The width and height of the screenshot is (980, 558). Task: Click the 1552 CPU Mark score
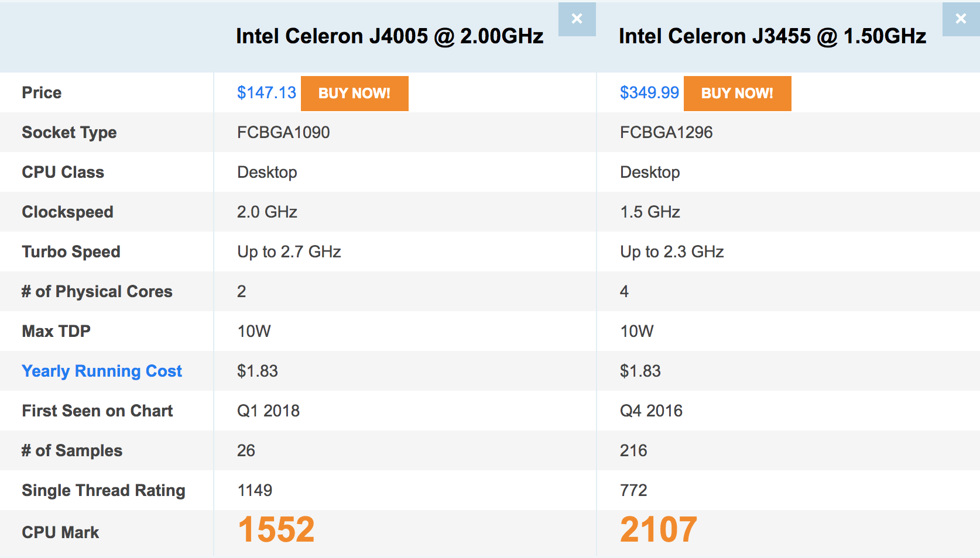point(276,530)
